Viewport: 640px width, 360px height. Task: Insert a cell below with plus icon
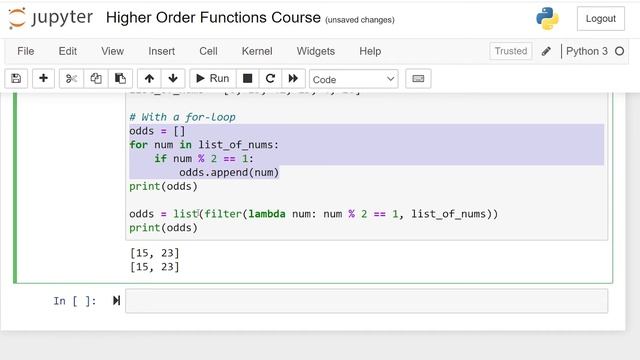43,78
